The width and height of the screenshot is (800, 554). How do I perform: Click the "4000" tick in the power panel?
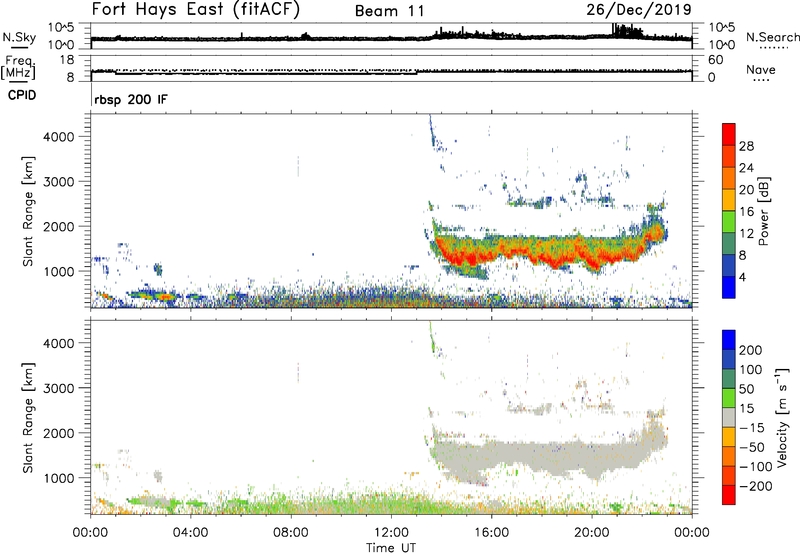click(x=59, y=137)
